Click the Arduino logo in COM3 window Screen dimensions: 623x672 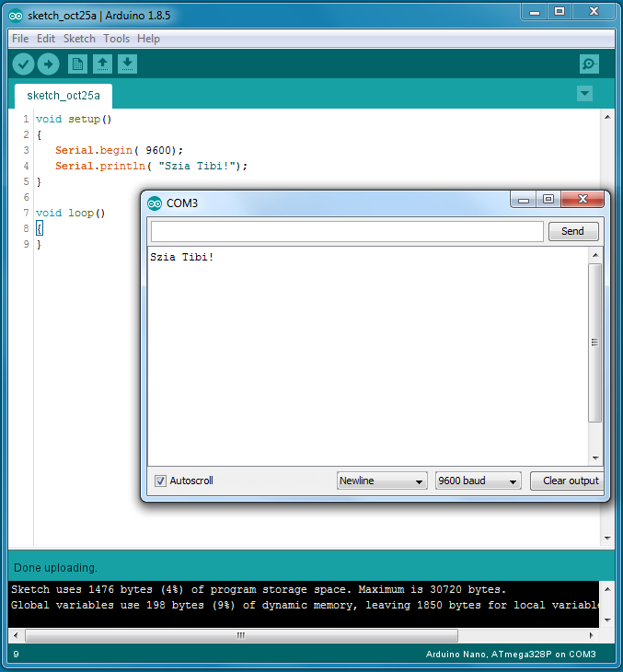[155, 203]
